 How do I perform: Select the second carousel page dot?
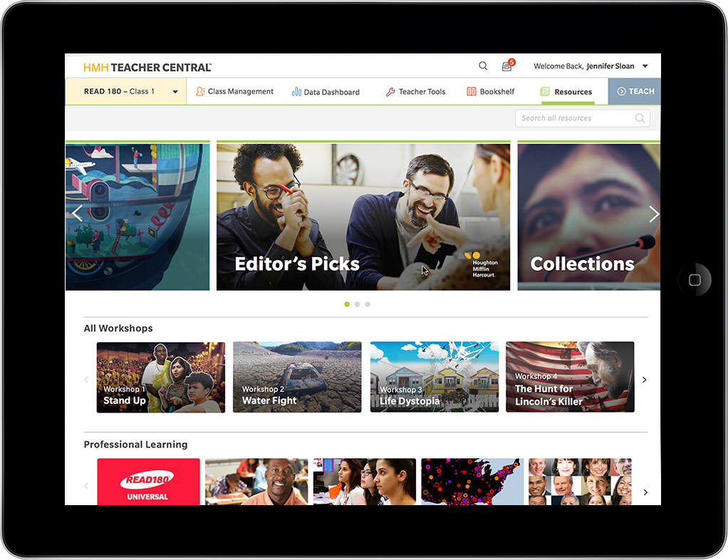(x=358, y=304)
